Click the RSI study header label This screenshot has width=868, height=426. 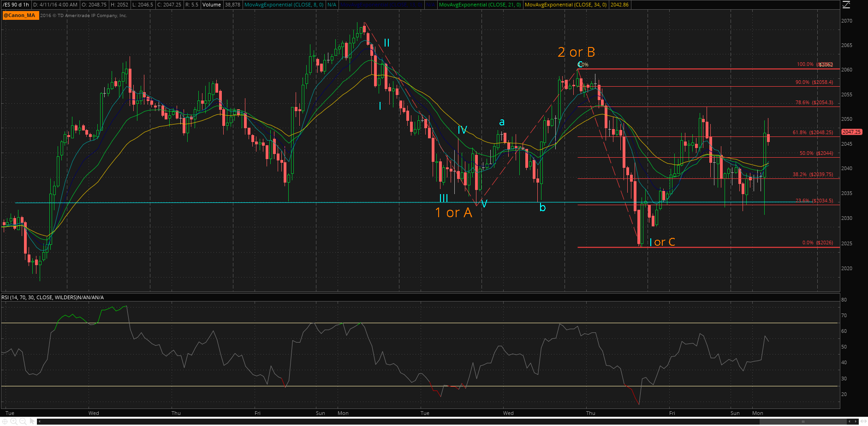(x=53, y=297)
